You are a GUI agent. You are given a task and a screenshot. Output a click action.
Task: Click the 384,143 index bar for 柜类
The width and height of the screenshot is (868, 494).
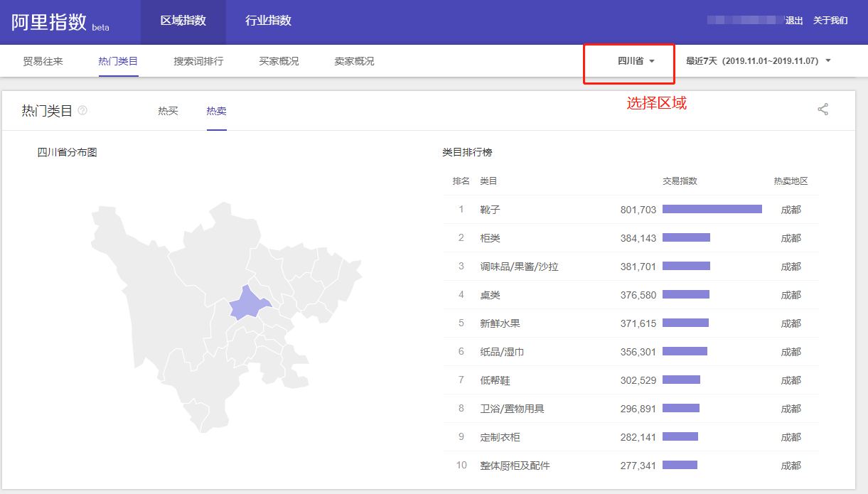click(x=686, y=237)
